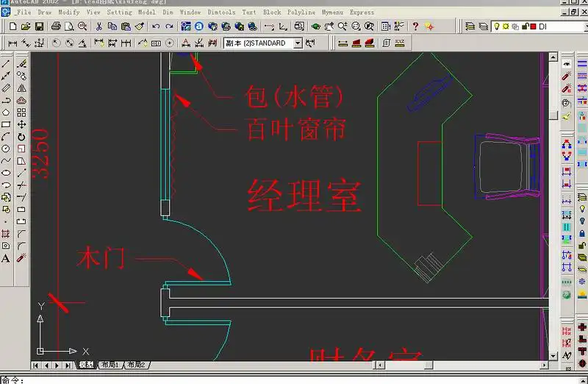This screenshot has width=588, height=384.
Task: Click the Print icon in toolbar
Action: point(57,26)
